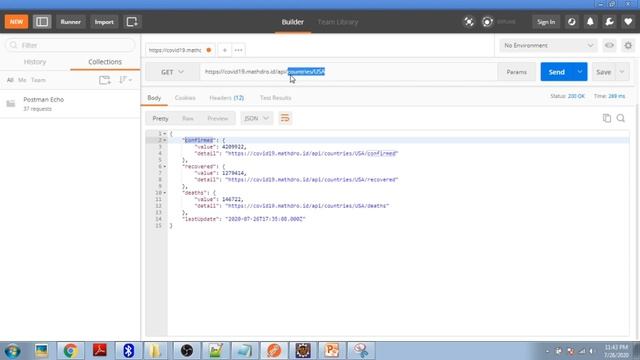
Task: Expand the Save button dropdown arrow
Action: click(x=622, y=72)
